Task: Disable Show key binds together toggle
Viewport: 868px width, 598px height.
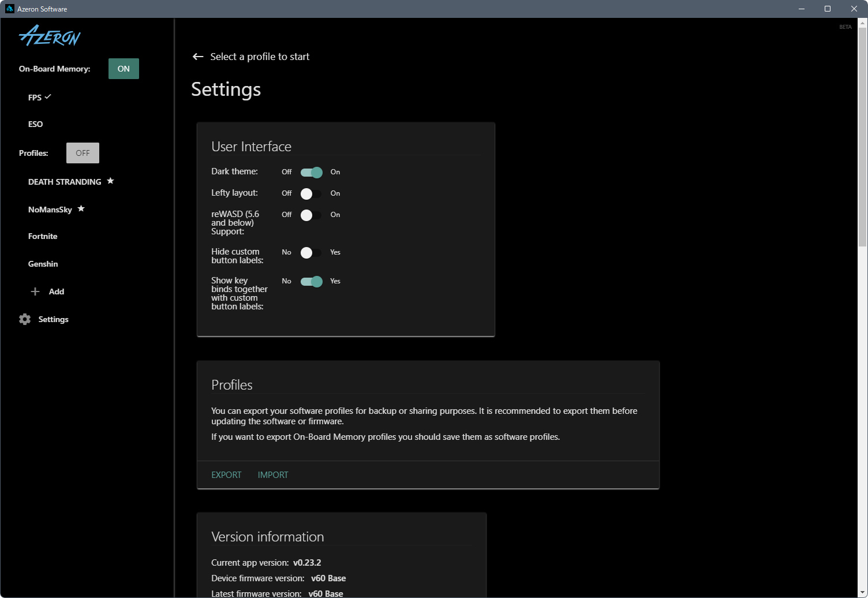Action: pos(311,281)
